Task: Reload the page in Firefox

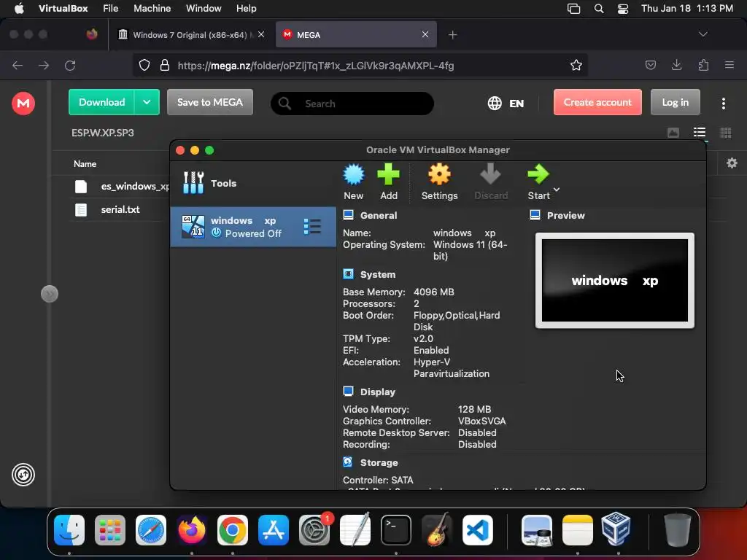Action: click(70, 65)
